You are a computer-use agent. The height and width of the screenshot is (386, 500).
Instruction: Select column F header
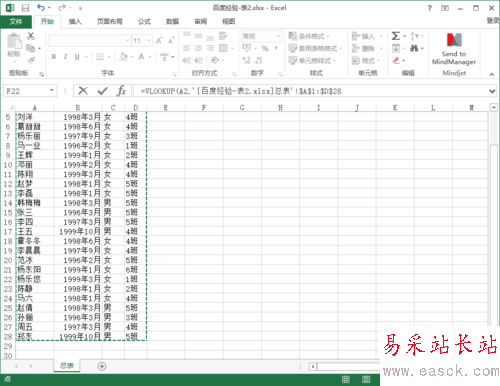pyautogui.click(x=204, y=107)
